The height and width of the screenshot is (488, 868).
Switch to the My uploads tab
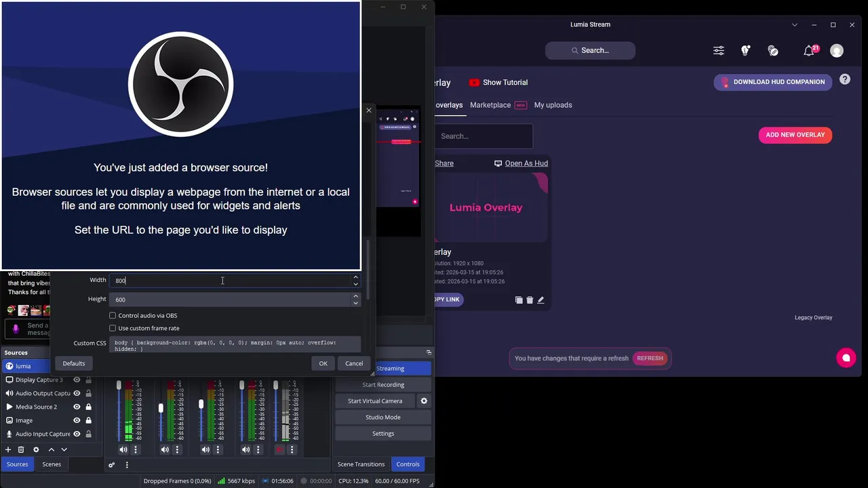[553, 105]
